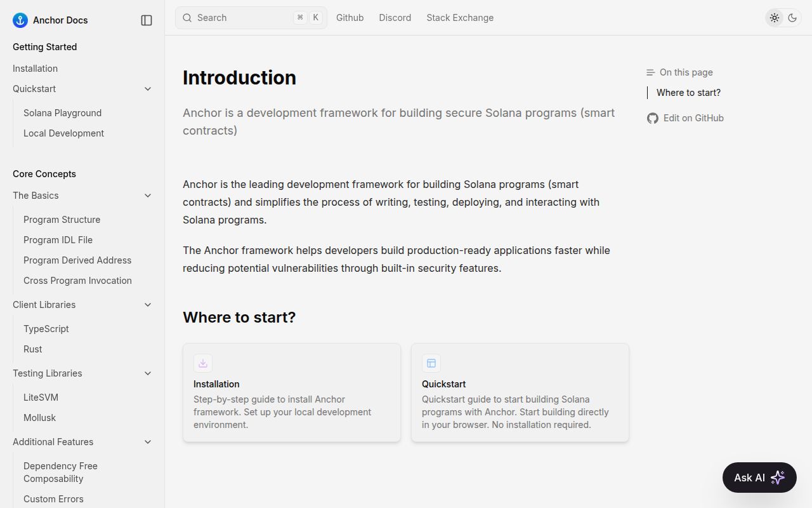The image size is (812, 508).
Task: Click the Quickstart card layout icon
Action: [x=431, y=363]
